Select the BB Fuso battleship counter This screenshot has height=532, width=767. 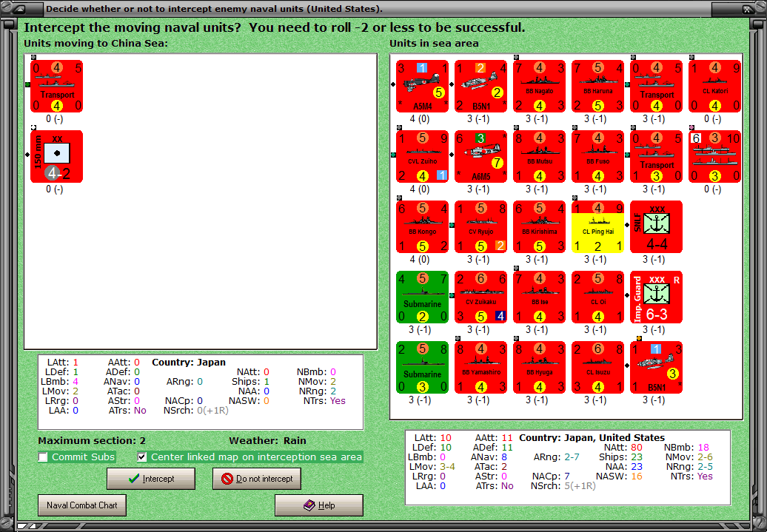tap(597, 156)
